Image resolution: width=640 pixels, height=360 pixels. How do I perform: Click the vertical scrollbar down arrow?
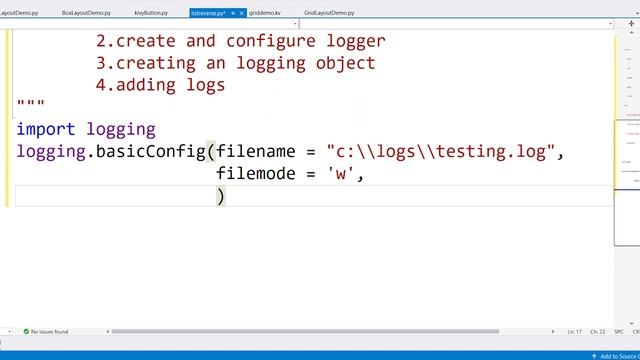pyautogui.click(x=631, y=323)
